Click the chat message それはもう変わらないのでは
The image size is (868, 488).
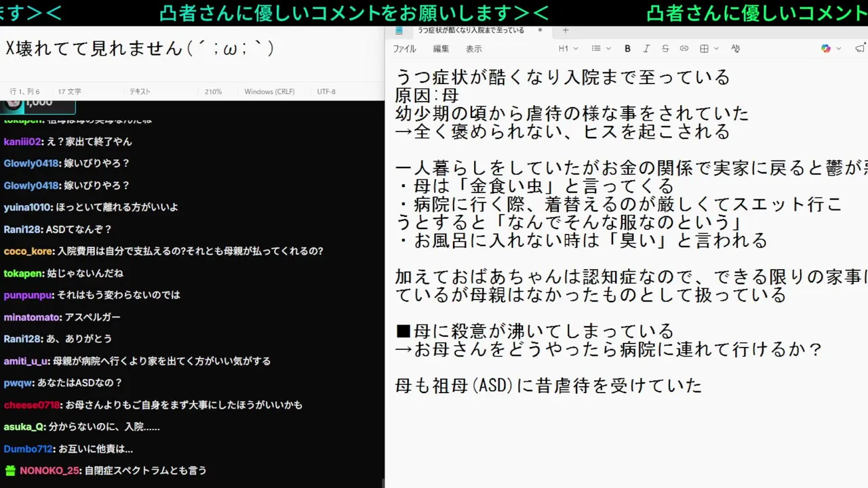pyautogui.click(x=119, y=295)
